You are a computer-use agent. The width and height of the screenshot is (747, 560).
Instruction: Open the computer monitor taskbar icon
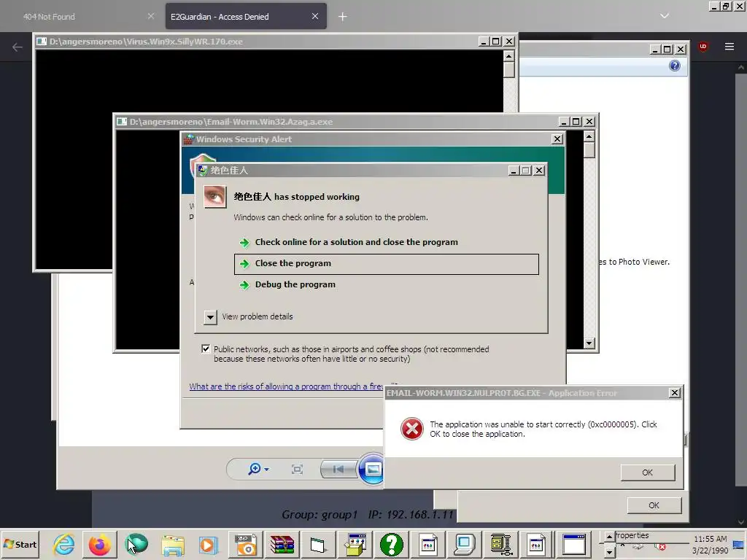click(465, 545)
